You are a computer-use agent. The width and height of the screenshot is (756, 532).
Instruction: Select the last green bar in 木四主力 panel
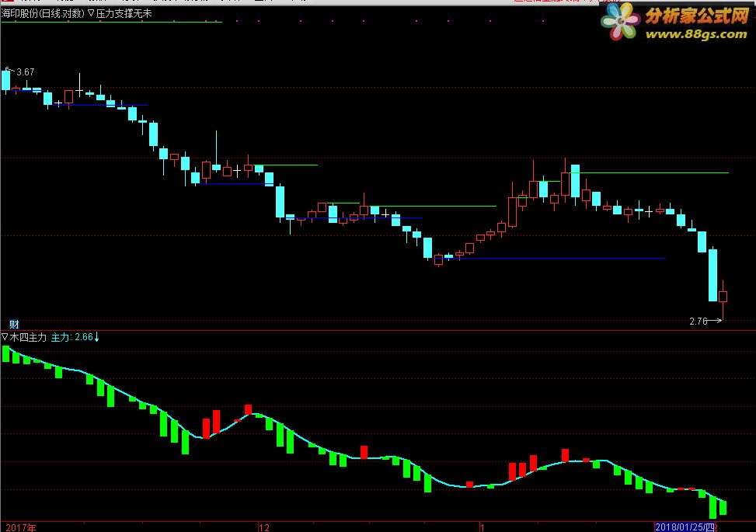[x=723, y=507]
